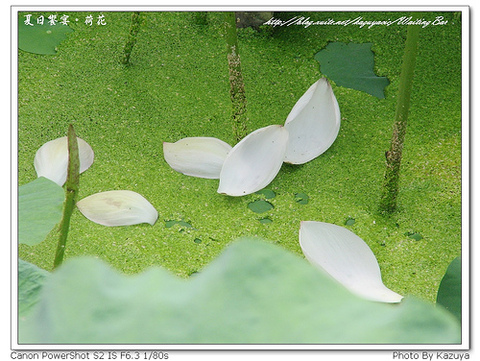Click the Chinese title text overlay

coord(65,21)
